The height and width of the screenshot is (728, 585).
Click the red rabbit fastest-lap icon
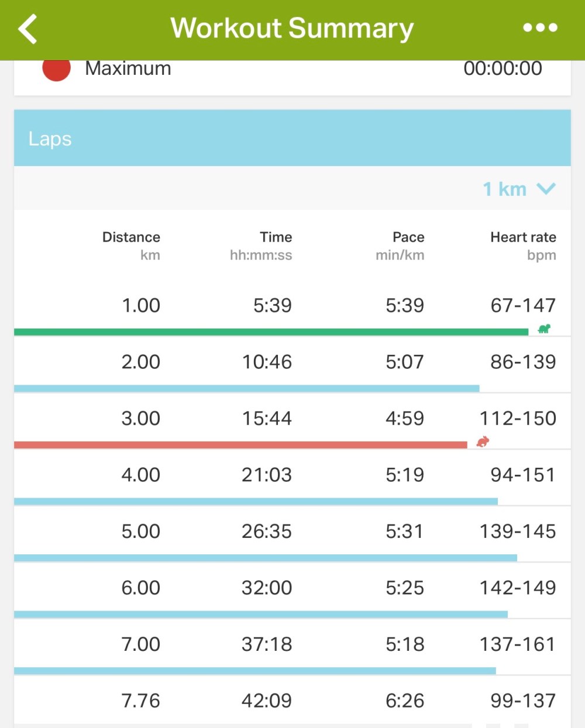click(483, 442)
